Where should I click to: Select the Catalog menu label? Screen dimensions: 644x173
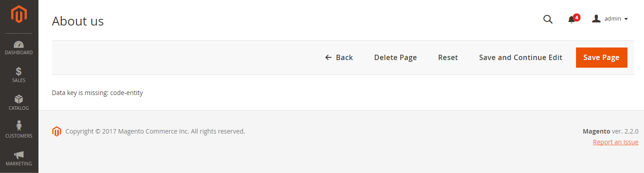(19, 108)
